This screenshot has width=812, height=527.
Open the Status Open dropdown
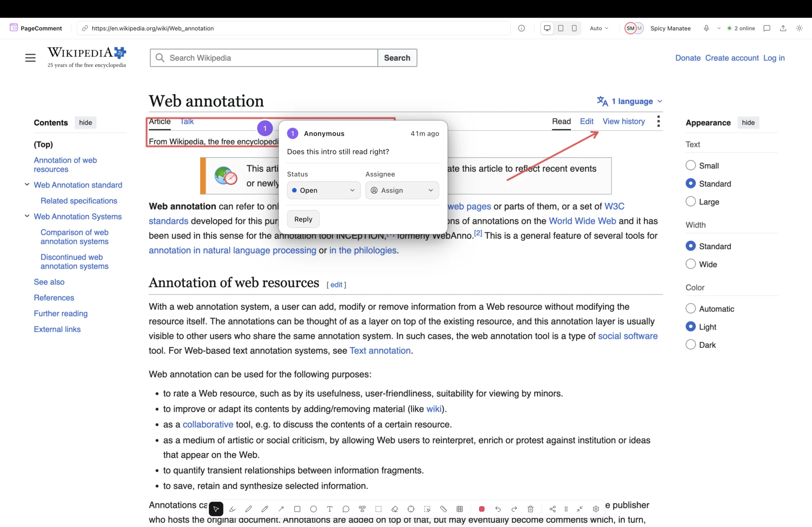(324, 190)
